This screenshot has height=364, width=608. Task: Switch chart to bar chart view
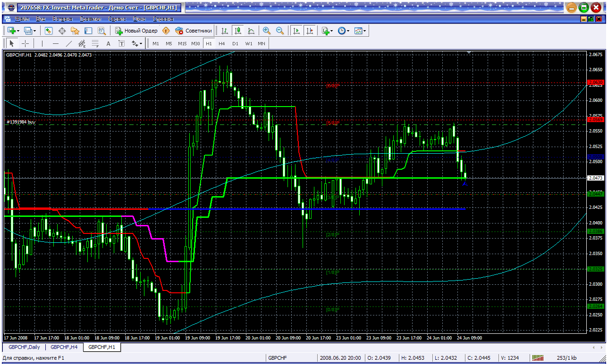click(225, 31)
